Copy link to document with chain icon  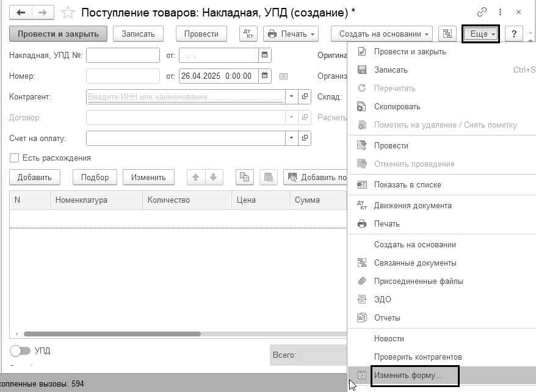[x=482, y=12]
